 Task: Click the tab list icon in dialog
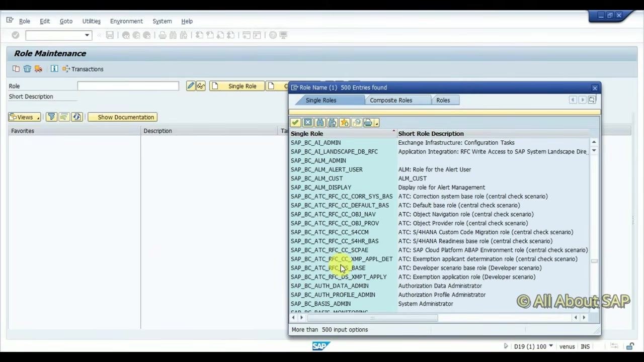coord(592,100)
